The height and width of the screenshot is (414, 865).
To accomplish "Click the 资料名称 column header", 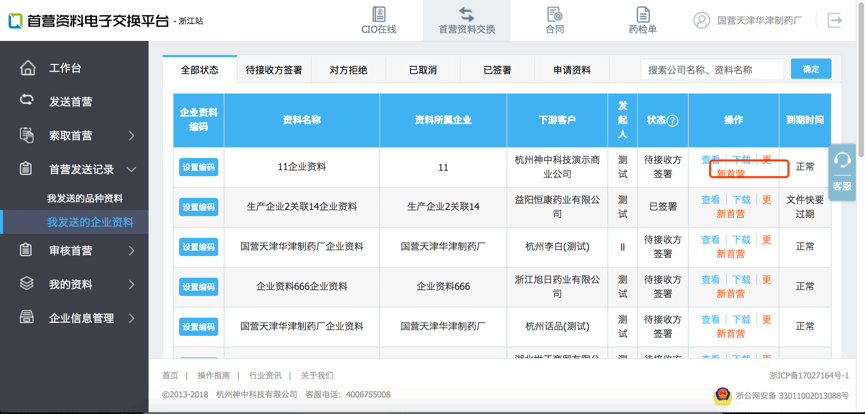I will 302,120.
